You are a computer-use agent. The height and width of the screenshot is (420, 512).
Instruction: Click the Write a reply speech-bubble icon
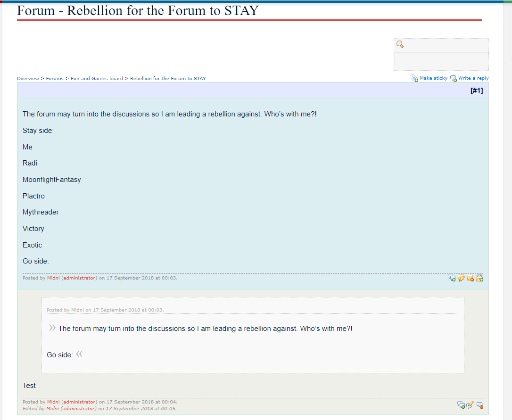(x=453, y=78)
